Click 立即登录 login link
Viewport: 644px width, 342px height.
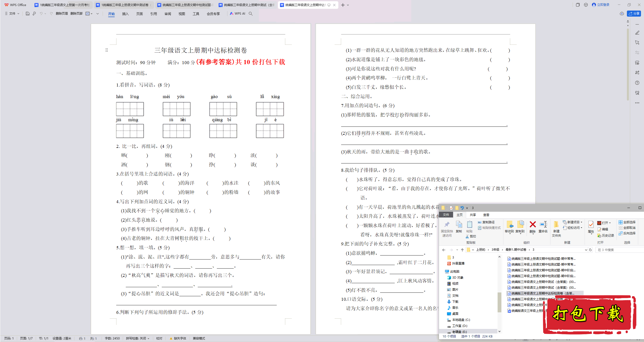601,5
